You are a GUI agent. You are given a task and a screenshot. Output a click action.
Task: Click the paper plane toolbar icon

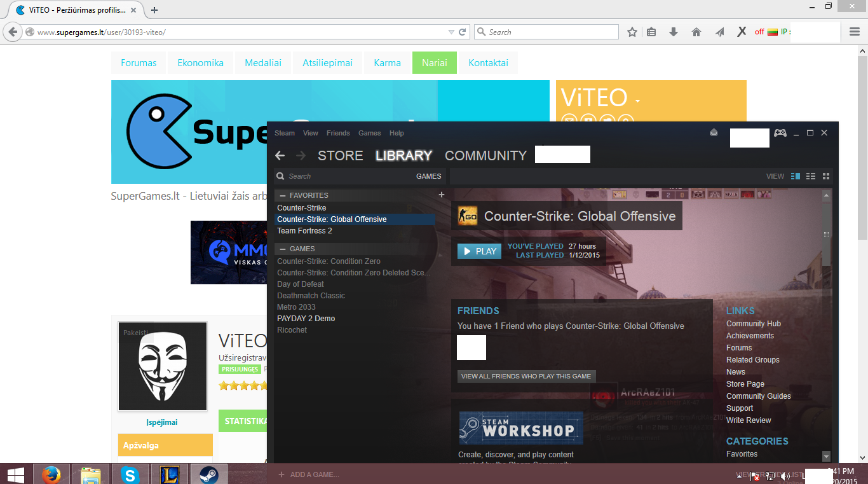point(719,32)
